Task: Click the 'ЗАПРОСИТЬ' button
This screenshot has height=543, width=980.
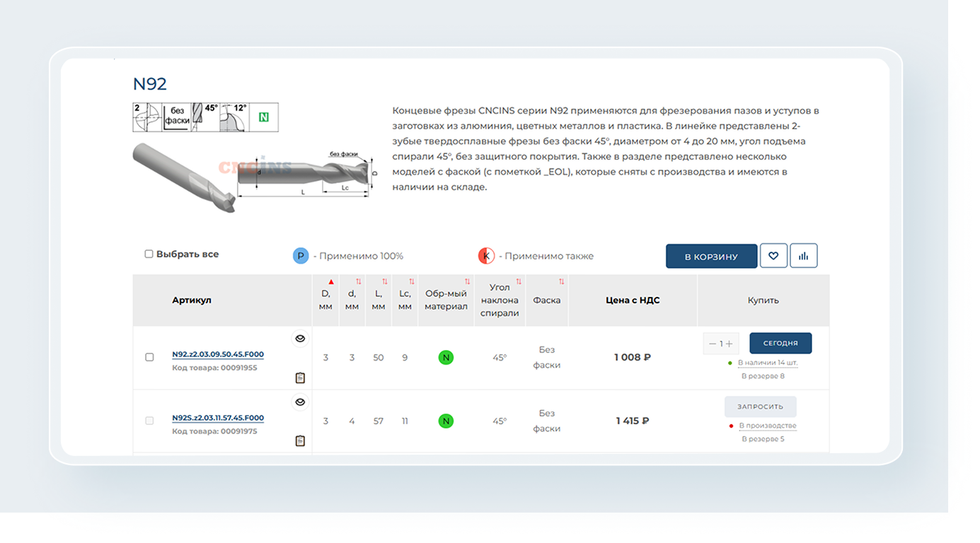Action: tap(761, 407)
